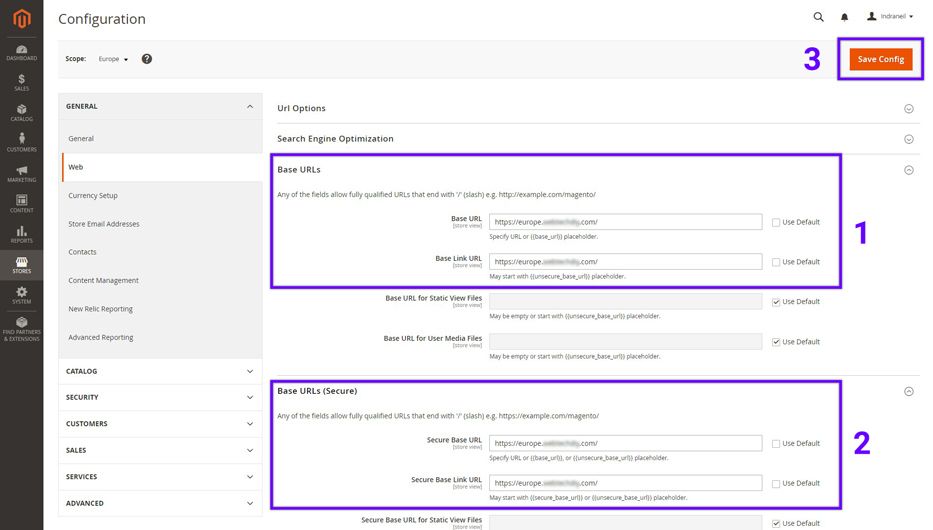Open the Dashboard sidebar icon
The width and height of the screenshot is (933, 530).
click(x=21, y=52)
